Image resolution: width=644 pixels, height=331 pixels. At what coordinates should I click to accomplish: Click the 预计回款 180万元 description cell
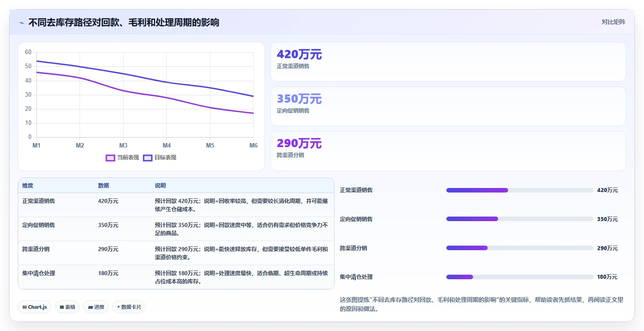point(241,277)
